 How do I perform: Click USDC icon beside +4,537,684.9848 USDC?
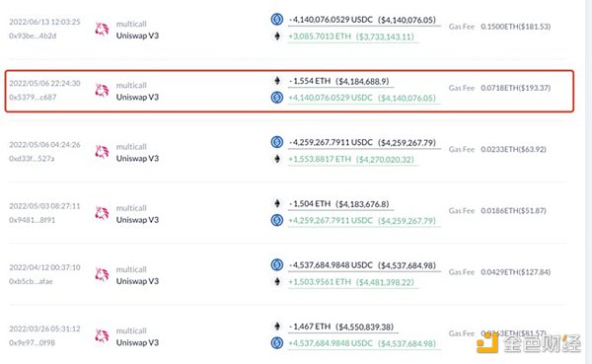(x=277, y=343)
